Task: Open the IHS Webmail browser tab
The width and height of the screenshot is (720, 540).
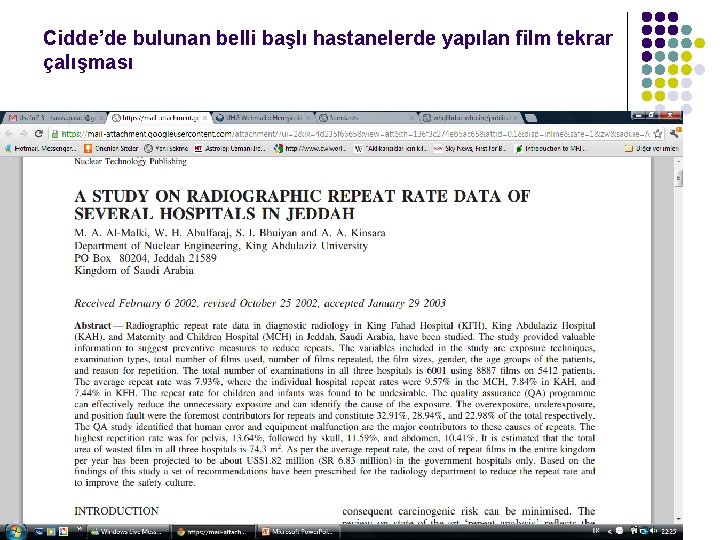Action: pyautogui.click(x=263, y=118)
